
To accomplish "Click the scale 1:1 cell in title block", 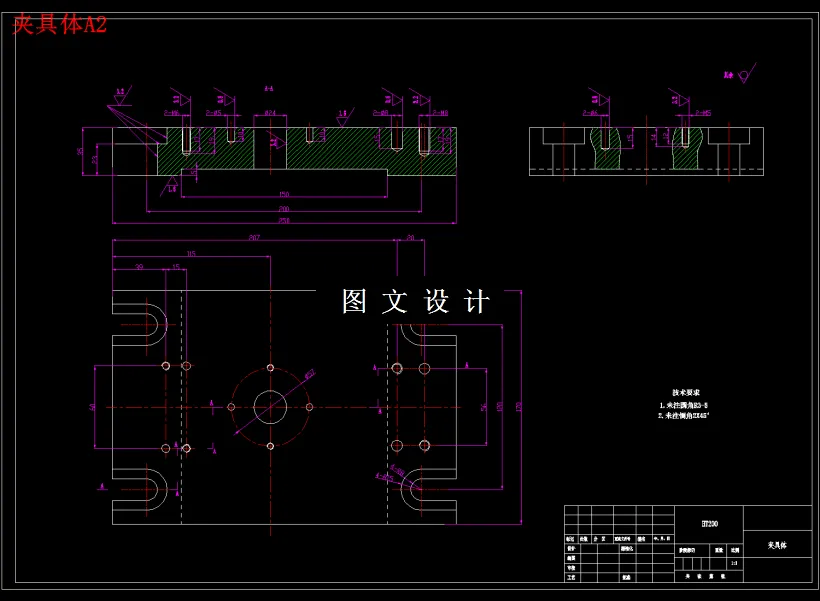I will point(733,562).
